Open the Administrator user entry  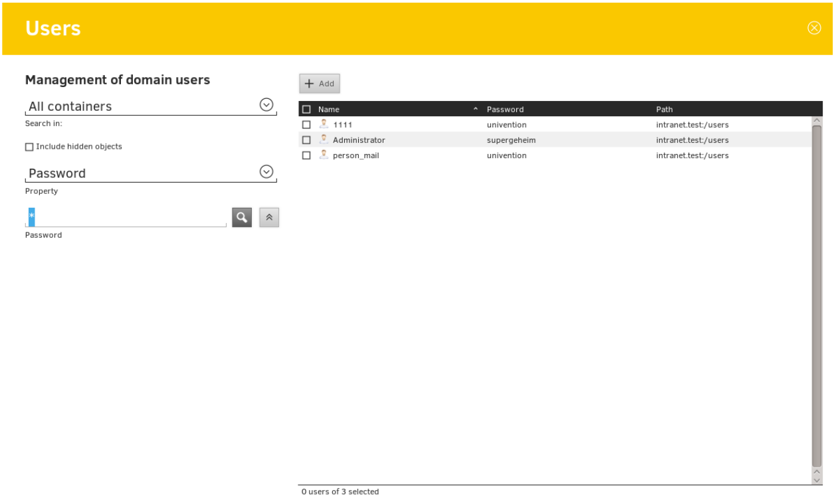(x=359, y=140)
